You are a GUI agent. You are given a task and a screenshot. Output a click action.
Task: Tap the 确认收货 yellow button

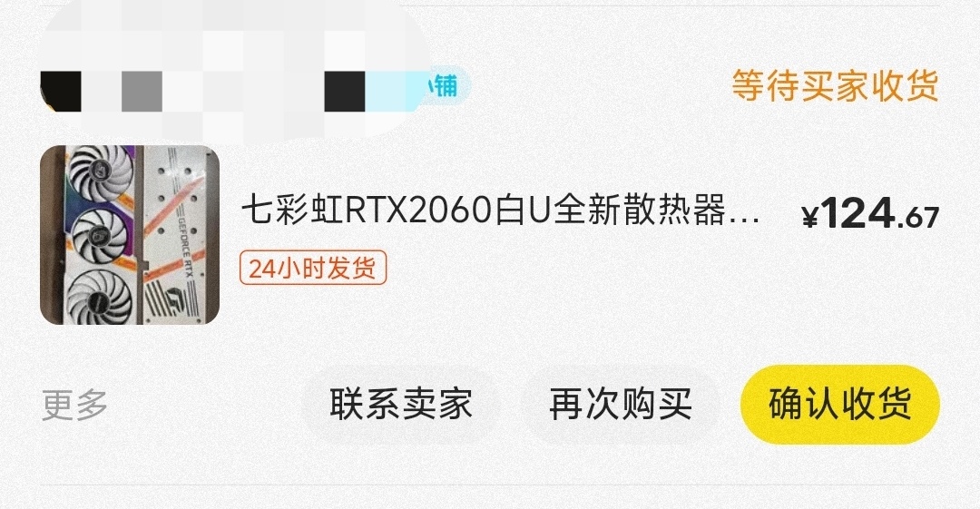pos(840,405)
